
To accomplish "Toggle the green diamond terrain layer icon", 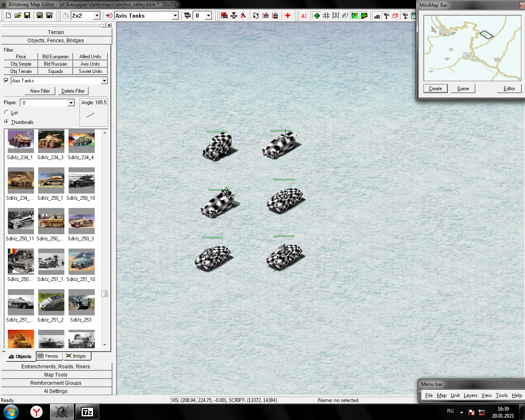I will pos(317,16).
